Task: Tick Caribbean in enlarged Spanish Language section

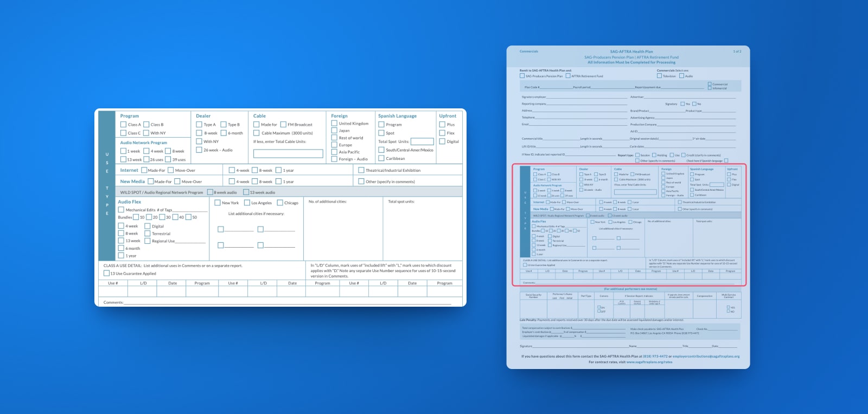Action: click(x=381, y=158)
